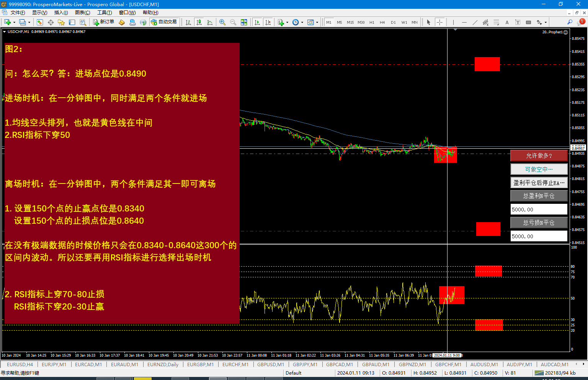Open the 文件(F) menu
The width and height of the screenshot is (588, 380).
pyautogui.click(x=18, y=13)
